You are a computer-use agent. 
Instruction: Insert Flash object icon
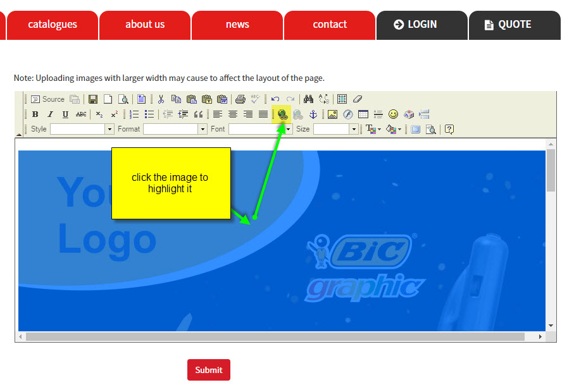click(x=348, y=114)
